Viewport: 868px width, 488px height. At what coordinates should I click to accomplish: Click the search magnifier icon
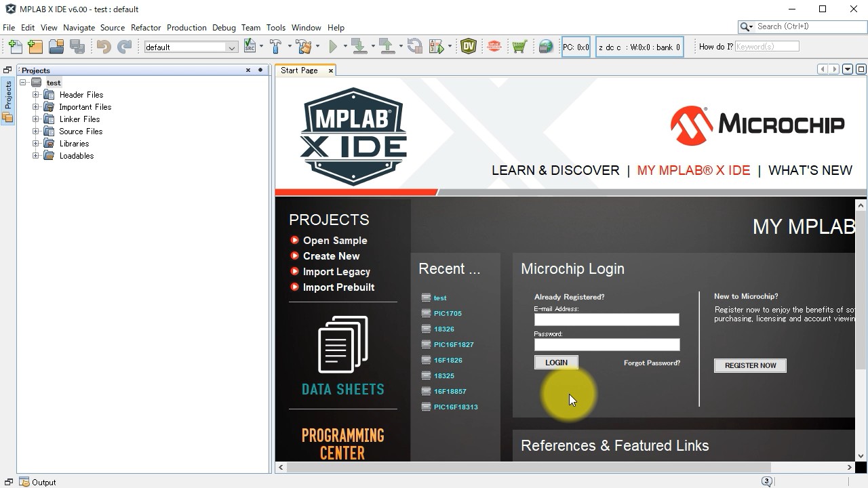coord(746,26)
